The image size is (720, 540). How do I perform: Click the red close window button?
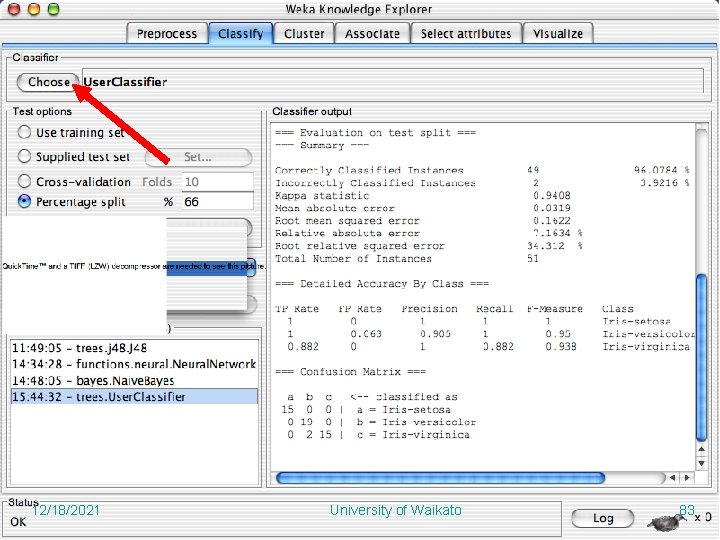[14, 9]
